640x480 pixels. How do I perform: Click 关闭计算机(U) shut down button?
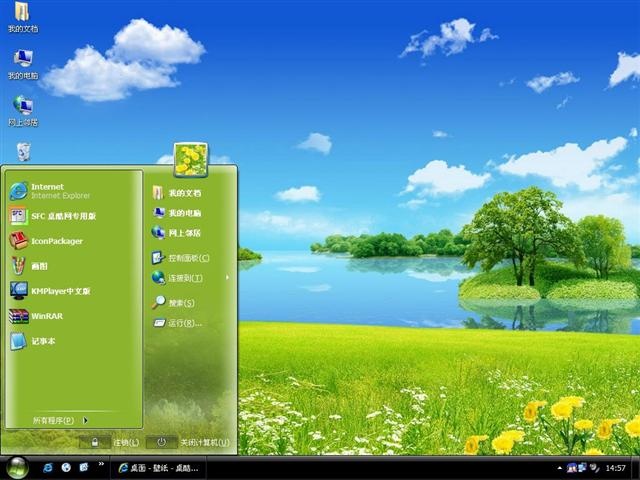[188, 442]
